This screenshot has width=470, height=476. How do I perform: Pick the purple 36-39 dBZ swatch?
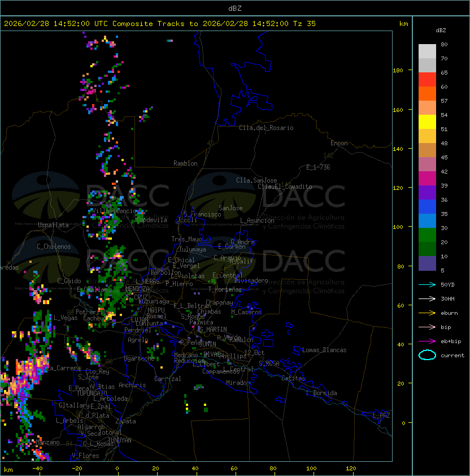427,192
